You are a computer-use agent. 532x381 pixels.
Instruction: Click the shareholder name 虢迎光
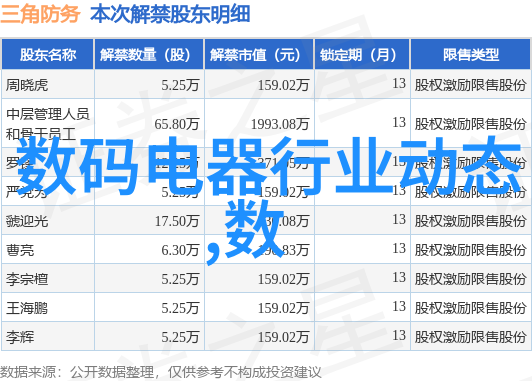click(x=27, y=221)
